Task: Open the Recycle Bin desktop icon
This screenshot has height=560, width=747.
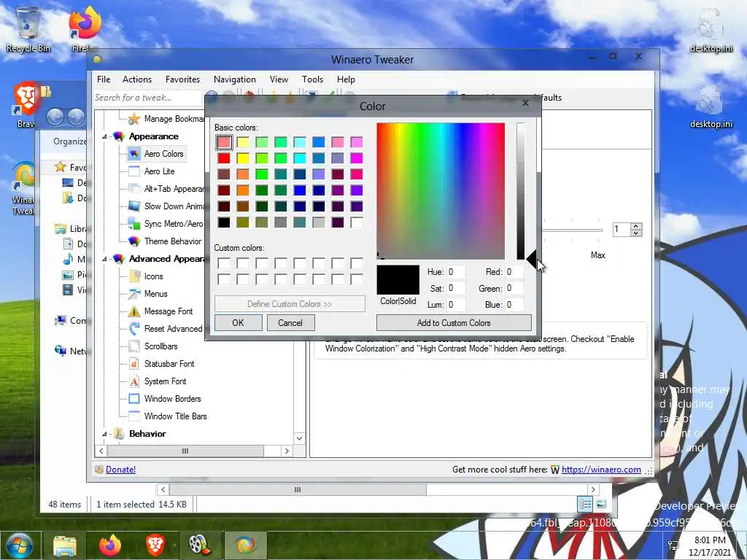Action: click(x=28, y=28)
